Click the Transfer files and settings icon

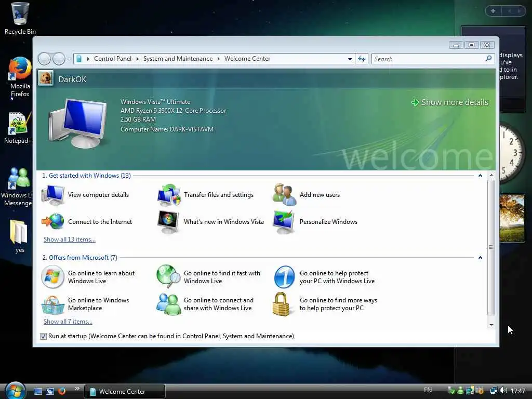[x=169, y=195]
